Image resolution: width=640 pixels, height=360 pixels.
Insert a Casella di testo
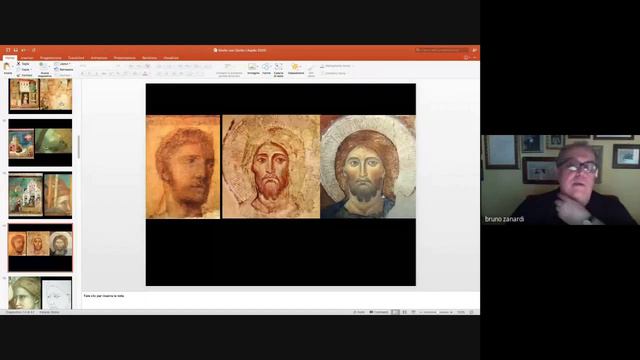click(x=278, y=70)
